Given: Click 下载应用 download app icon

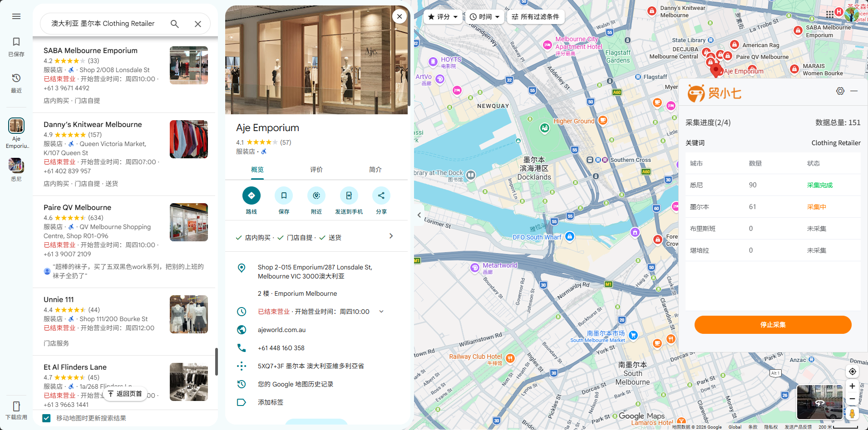Looking at the screenshot, I should tap(16, 410).
